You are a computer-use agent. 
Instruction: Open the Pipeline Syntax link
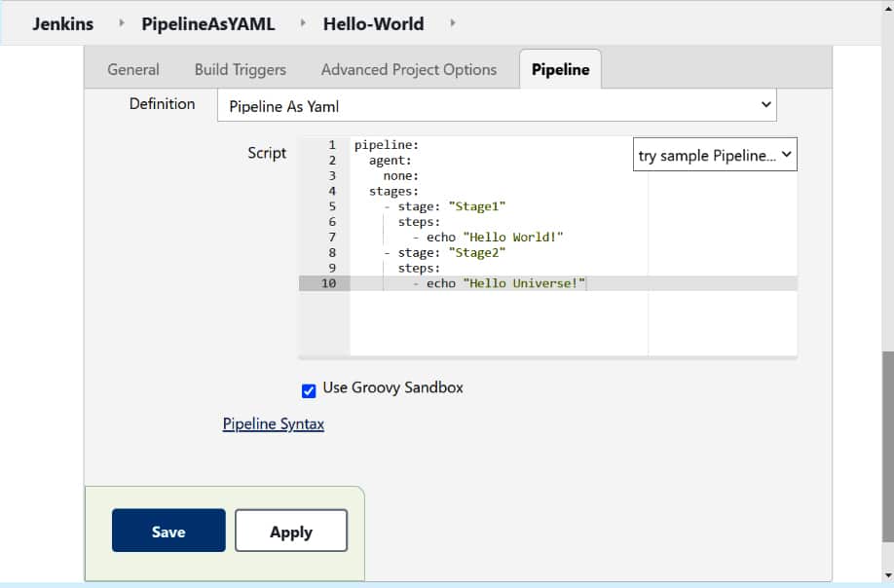[273, 423]
